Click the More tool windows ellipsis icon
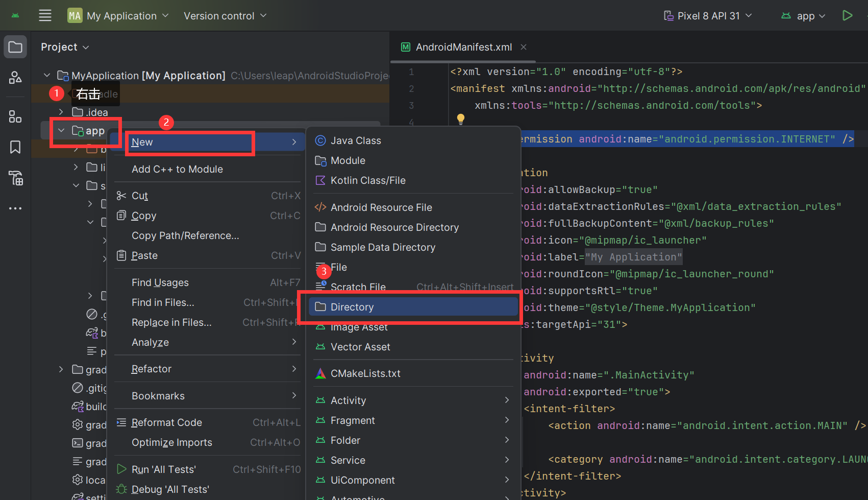868x500 pixels. click(x=15, y=208)
